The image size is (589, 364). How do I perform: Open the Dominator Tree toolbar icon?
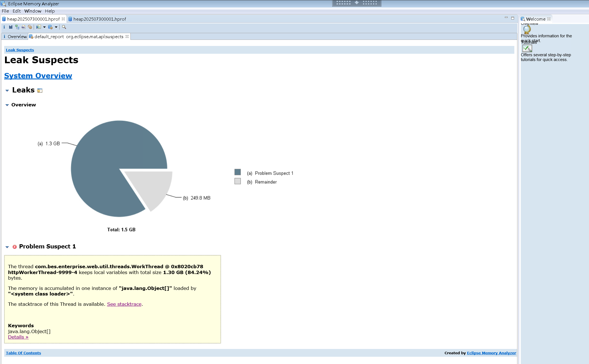pos(17,27)
